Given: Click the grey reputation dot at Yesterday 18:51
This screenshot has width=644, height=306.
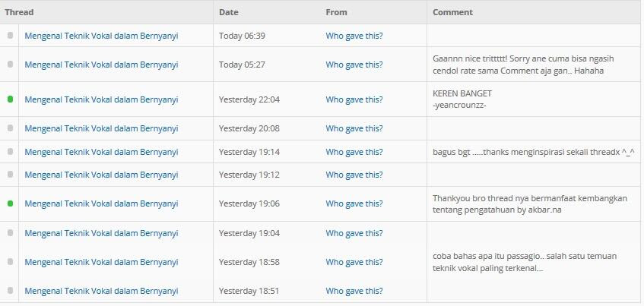Looking at the screenshot, I should point(11,290).
